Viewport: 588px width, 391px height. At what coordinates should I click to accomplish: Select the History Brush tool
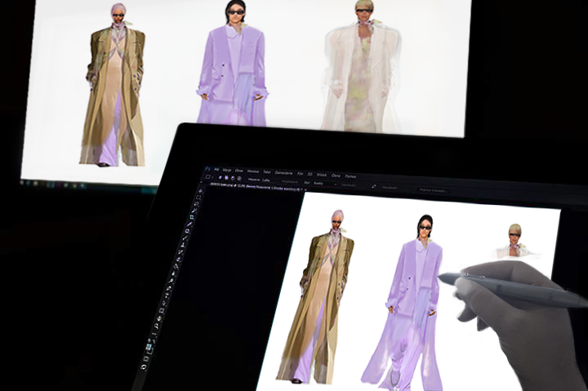click(180, 252)
